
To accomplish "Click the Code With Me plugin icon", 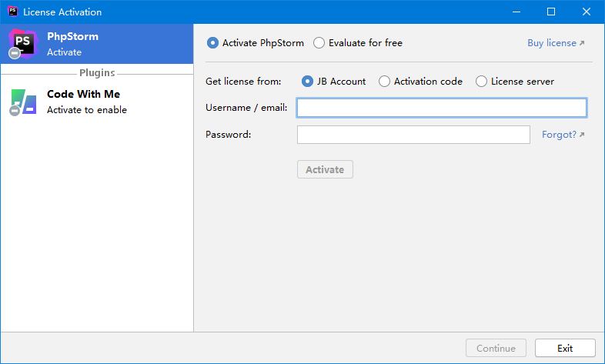I will [23, 102].
